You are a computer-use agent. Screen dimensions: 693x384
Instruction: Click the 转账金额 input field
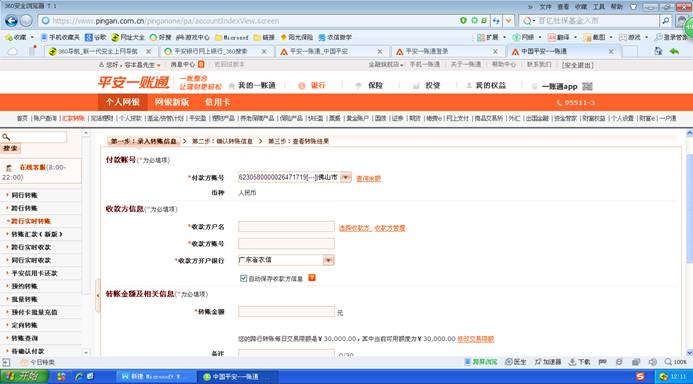click(x=286, y=312)
